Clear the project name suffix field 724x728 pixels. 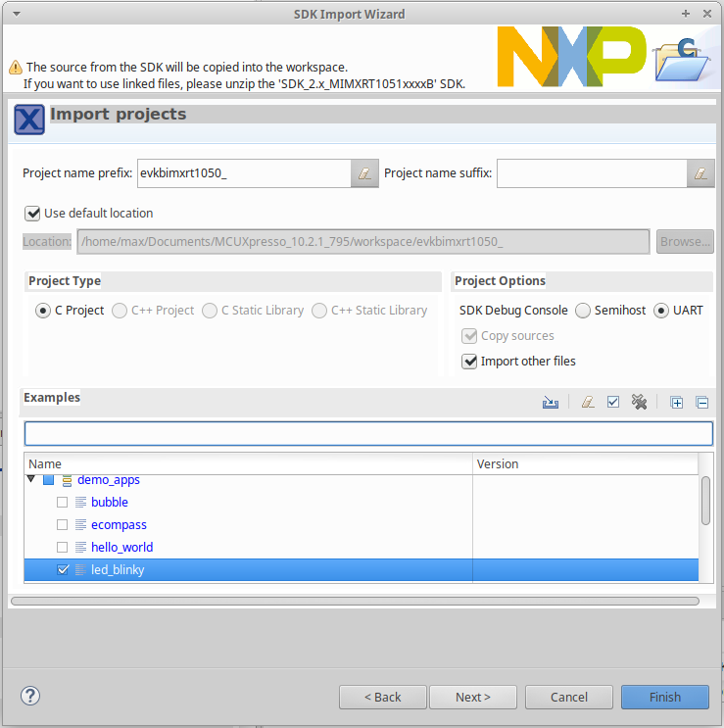tap(700, 173)
